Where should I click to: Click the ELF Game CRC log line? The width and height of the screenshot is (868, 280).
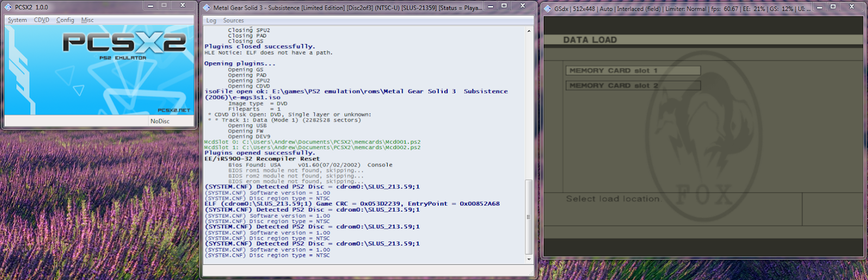[352, 204]
